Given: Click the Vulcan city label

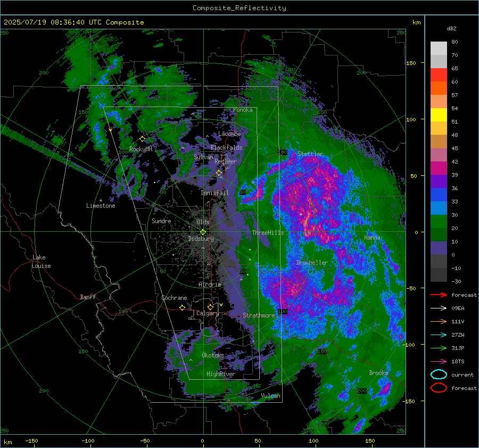Looking at the screenshot, I should [270, 396].
